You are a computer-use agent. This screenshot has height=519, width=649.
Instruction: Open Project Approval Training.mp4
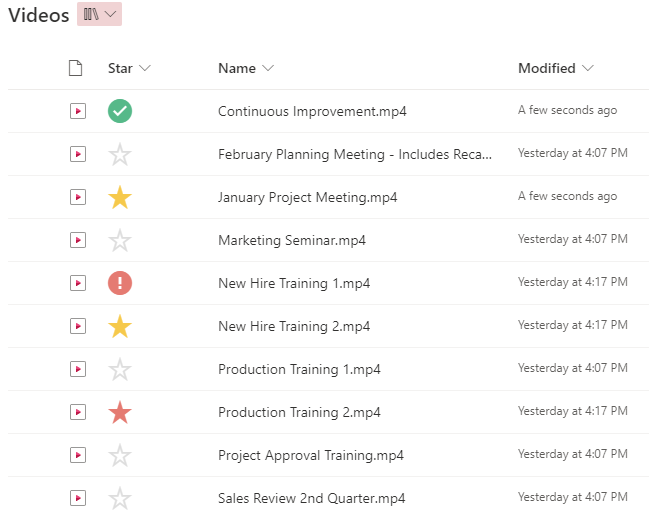coord(311,456)
